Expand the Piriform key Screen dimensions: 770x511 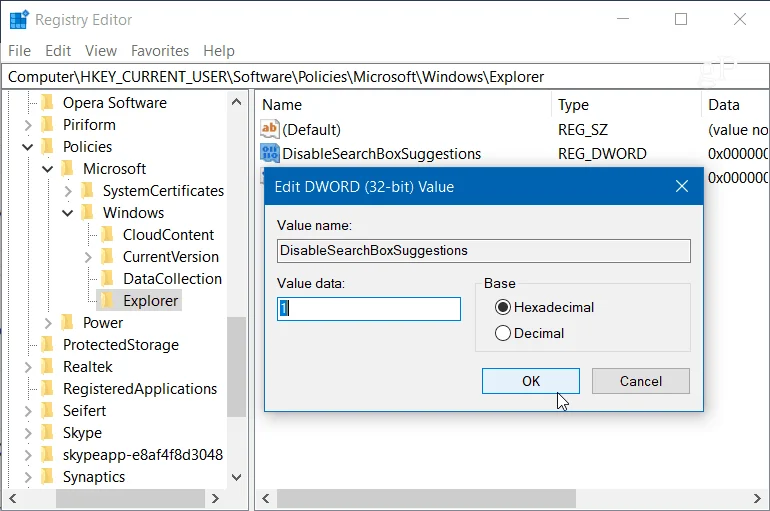point(28,125)
